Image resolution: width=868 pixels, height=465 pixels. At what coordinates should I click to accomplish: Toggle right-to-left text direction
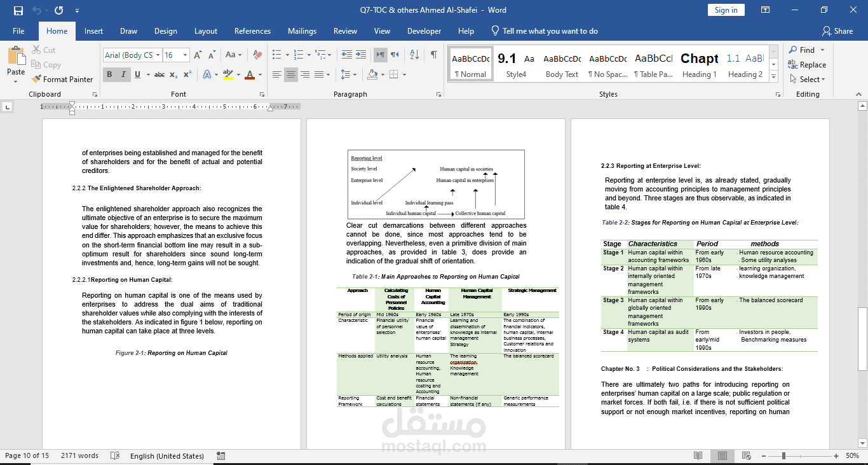click(x=394, y=55)
